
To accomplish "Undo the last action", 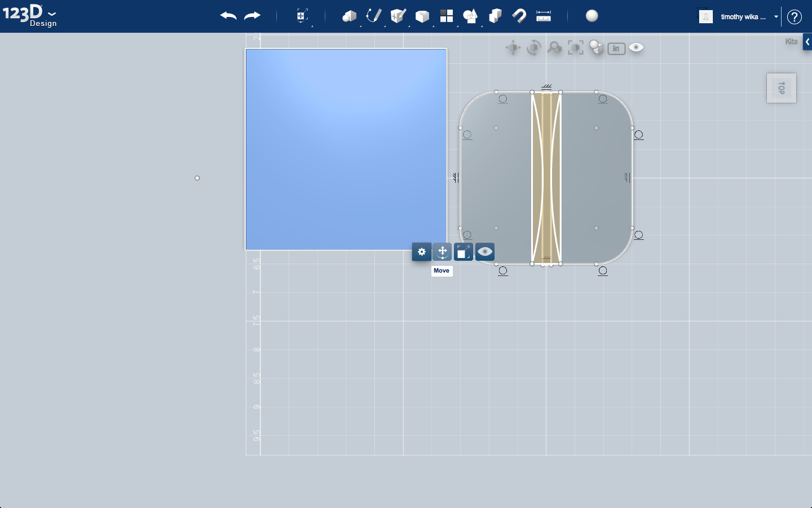I will pos(228,16).
